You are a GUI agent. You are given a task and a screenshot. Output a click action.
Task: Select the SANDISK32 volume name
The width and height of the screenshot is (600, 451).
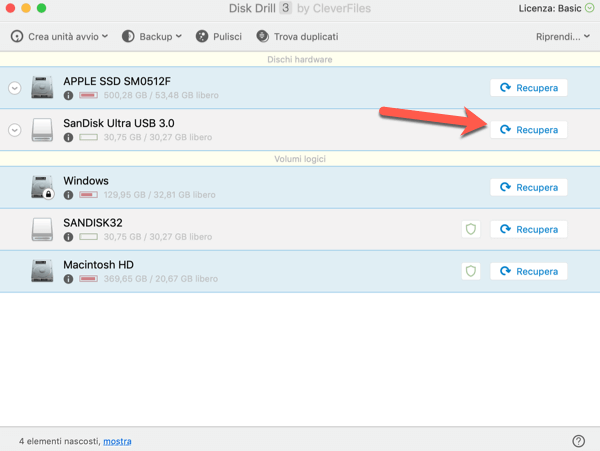93,223
